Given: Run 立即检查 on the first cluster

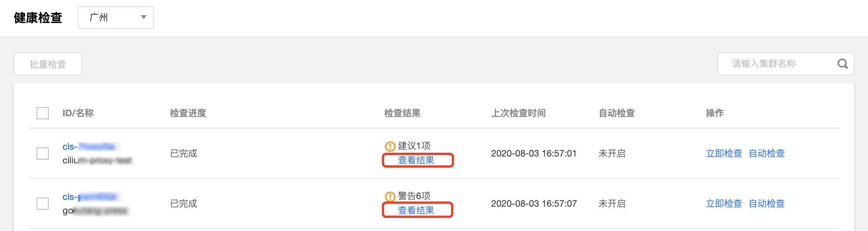Looking at the screenshot, I should coord(724,153).
